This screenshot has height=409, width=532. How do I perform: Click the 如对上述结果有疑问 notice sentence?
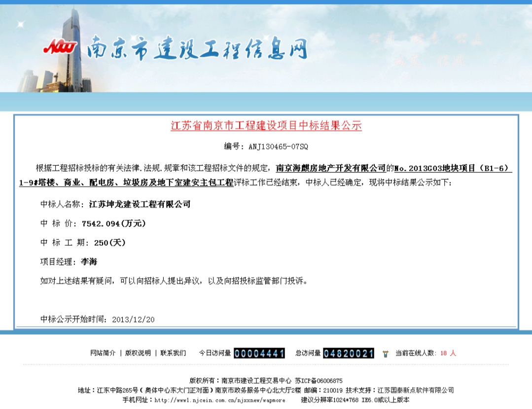pyautogui.click(x=174, y=281)
